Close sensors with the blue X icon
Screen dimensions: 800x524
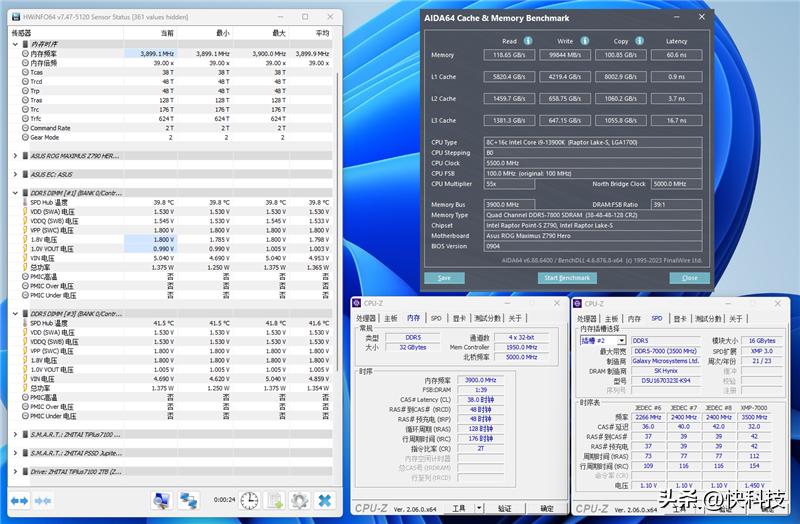point(325,500)
